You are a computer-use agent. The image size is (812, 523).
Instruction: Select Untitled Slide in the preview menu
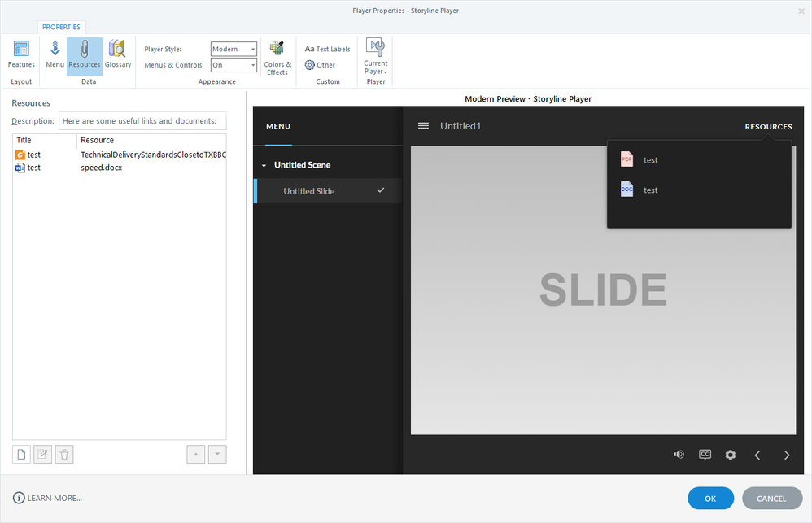pos(328,191)
